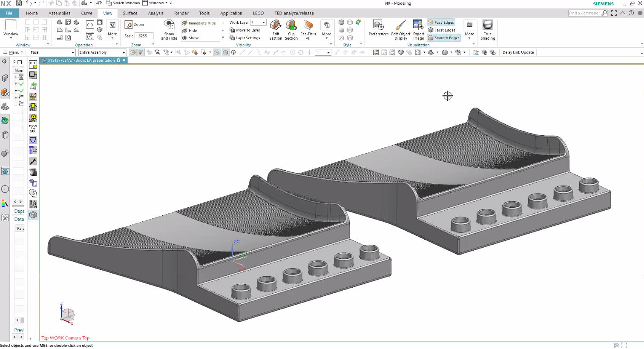Open Assembly Navigator in resource bar
The height and width of the screenshot is (349, 644).
coord(5,78)
